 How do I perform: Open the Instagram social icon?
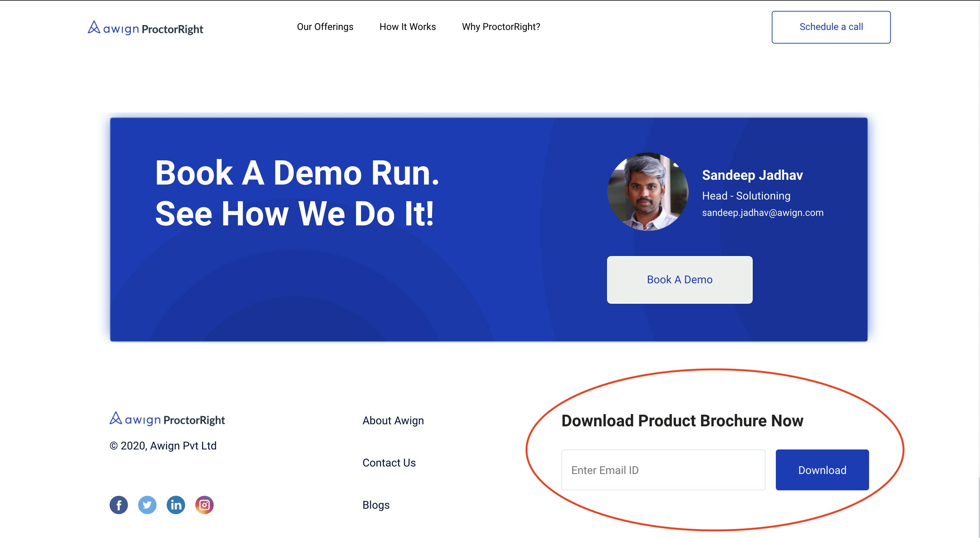pyautogui.click(x=204, y=505)
